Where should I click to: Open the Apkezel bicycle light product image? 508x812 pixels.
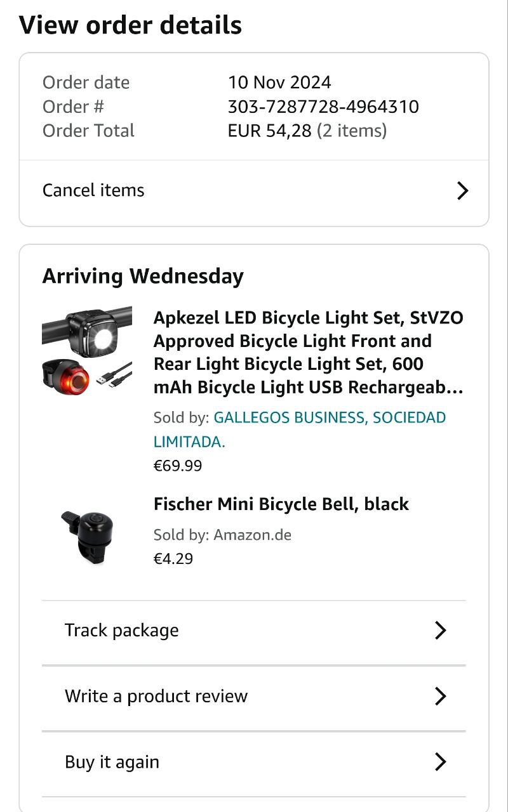click(87, 351)
